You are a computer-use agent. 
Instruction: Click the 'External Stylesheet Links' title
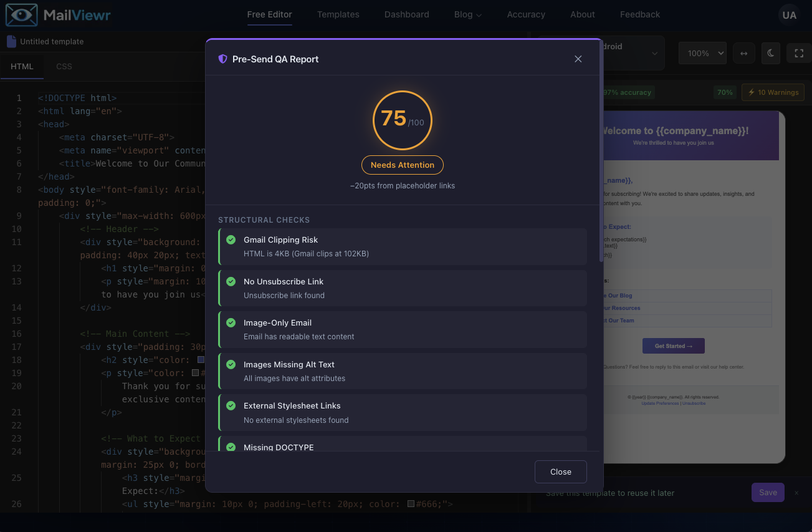pos(292,405)
